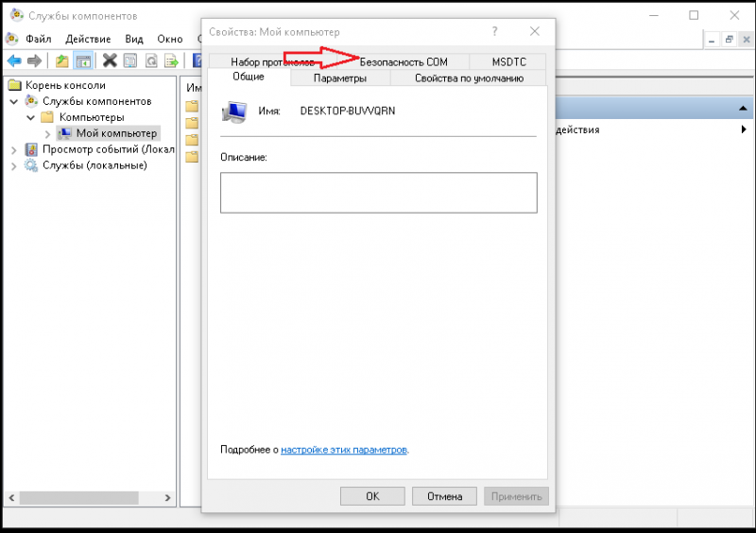Click inside the Описание text field
The height and width of the screenshot is (533, 756).
pos(378,193)
